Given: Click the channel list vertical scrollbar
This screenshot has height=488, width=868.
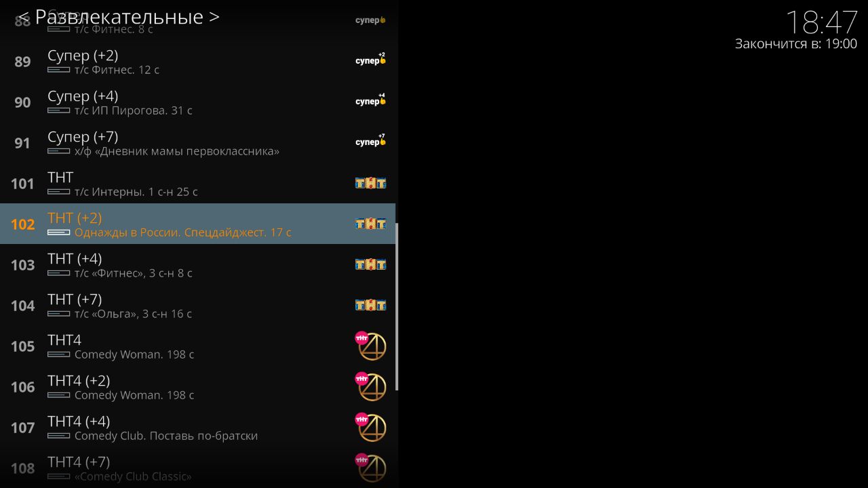Looking at the screenshot, I should click(397, 306).
